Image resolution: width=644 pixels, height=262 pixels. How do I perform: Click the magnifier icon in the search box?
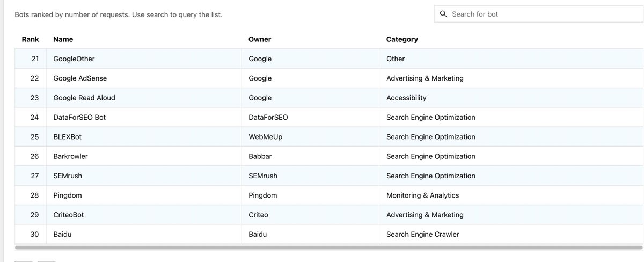(443, 14)
